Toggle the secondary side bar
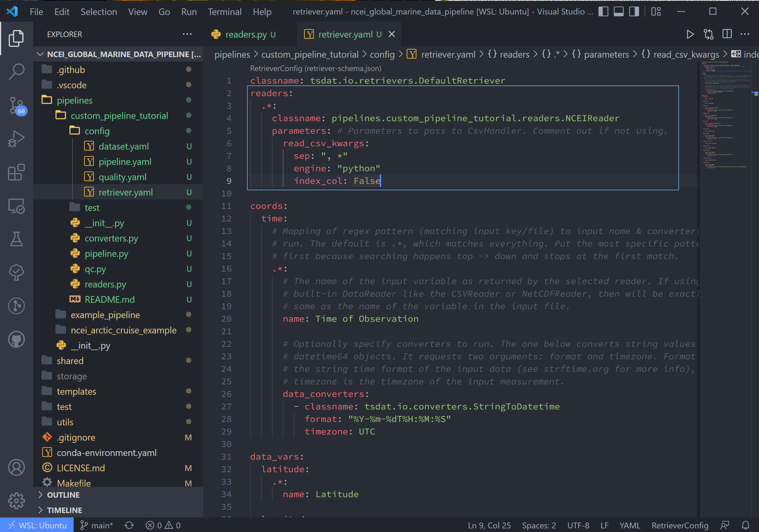The height and width of the screenshot is (532, 759). [634, 11]
